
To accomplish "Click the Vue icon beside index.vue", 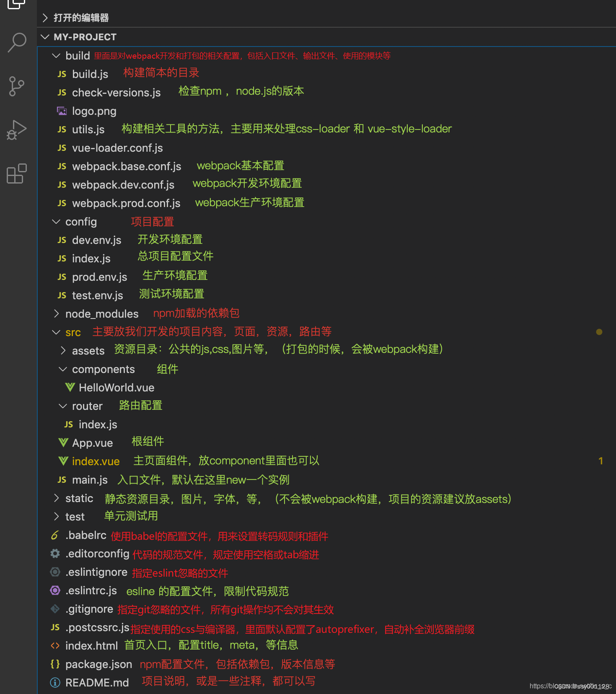I will tap(63, 461).
